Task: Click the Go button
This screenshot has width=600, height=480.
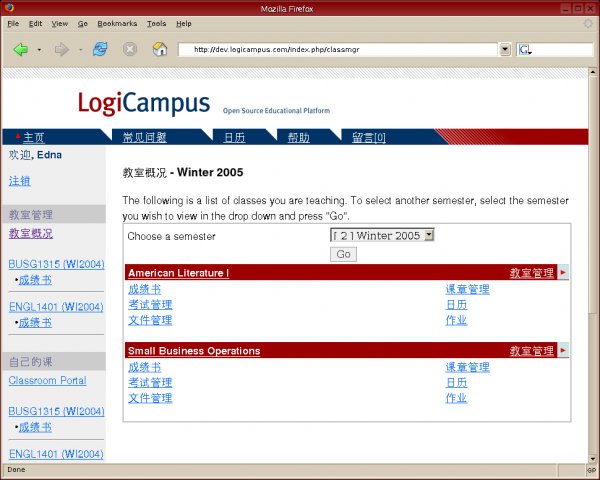Action: click(x=343, y=254)
